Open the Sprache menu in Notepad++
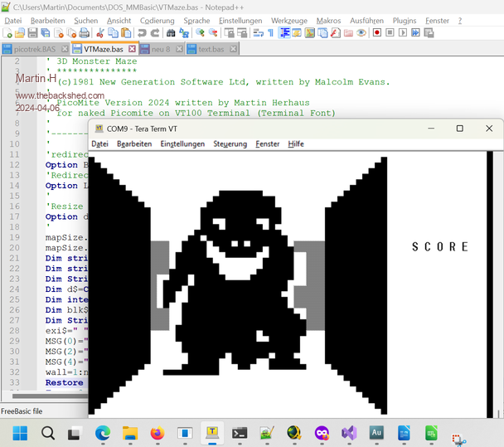The height and width of the screenshot is (447, 504). [196, 20]
